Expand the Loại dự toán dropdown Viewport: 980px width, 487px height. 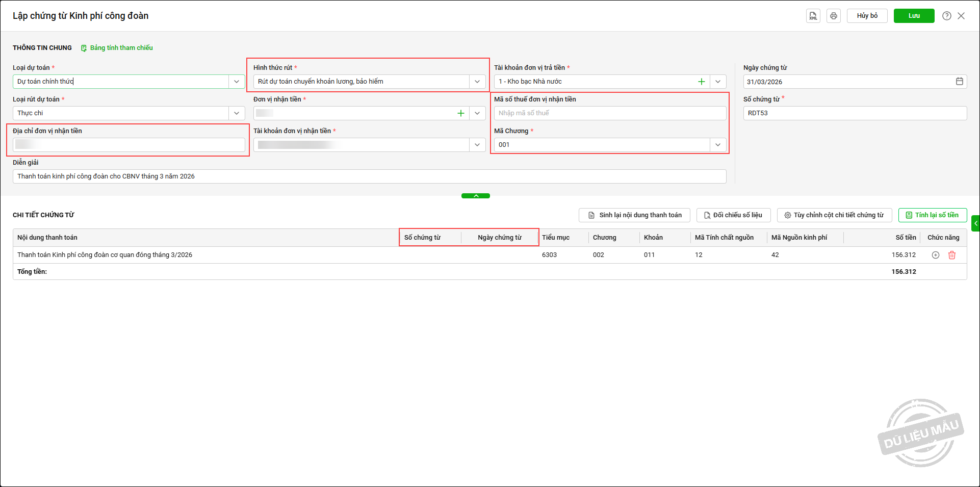point(237,82)
